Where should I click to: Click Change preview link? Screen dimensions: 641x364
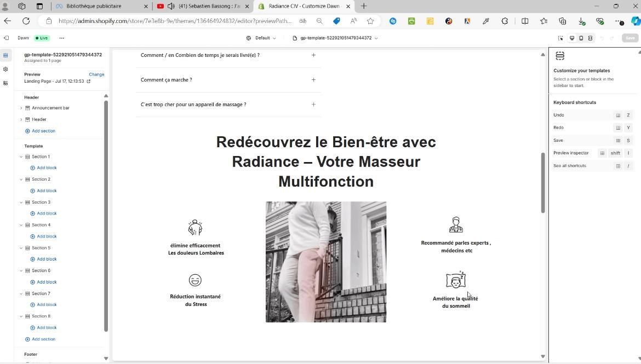point(96,74)
